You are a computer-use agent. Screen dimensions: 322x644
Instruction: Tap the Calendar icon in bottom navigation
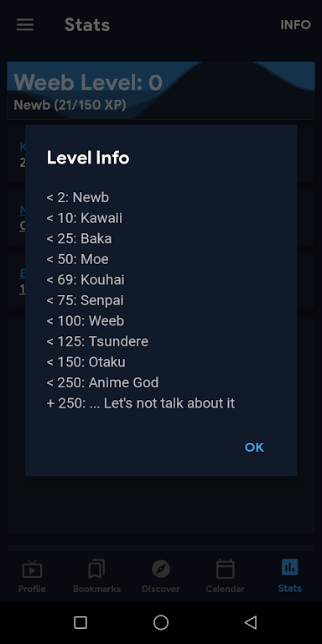point(225,569)
